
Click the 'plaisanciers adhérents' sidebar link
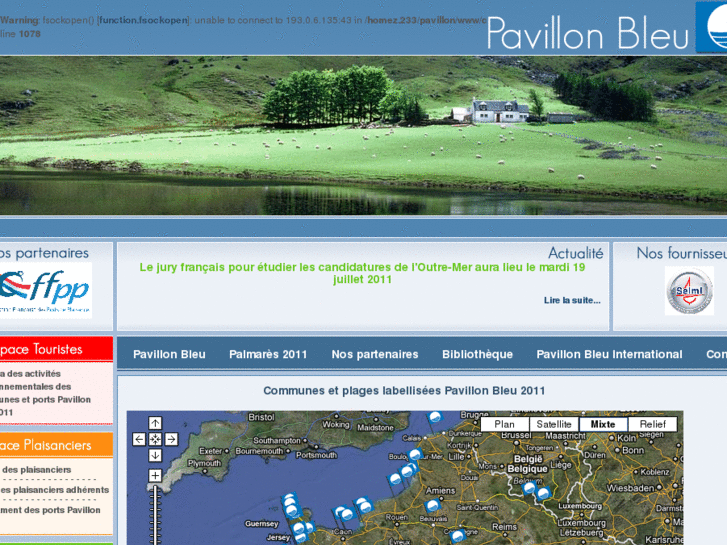[55, 490]
